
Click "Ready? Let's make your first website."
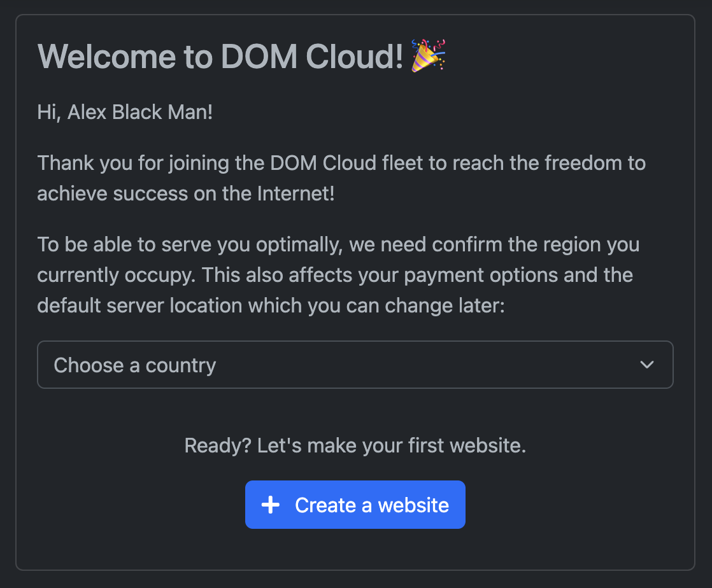[x=355, y=445]
